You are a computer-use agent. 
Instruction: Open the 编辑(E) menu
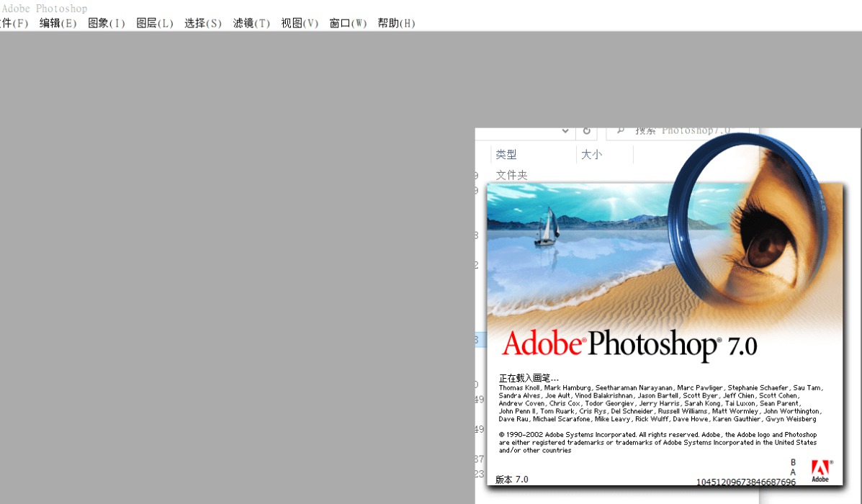pos(58,23)
